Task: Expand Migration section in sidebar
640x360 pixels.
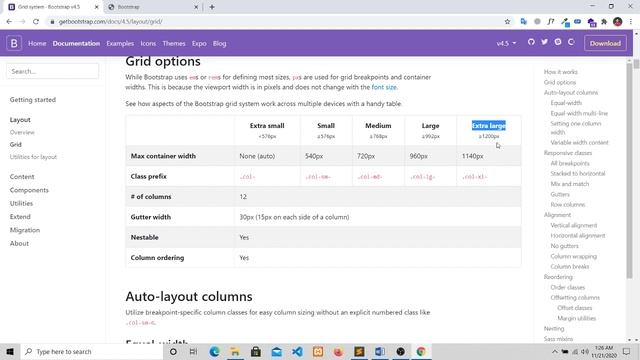Action: 25,230
